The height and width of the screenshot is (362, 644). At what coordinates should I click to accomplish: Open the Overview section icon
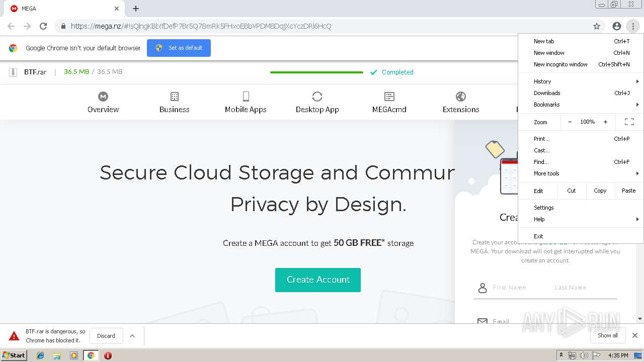103,97
